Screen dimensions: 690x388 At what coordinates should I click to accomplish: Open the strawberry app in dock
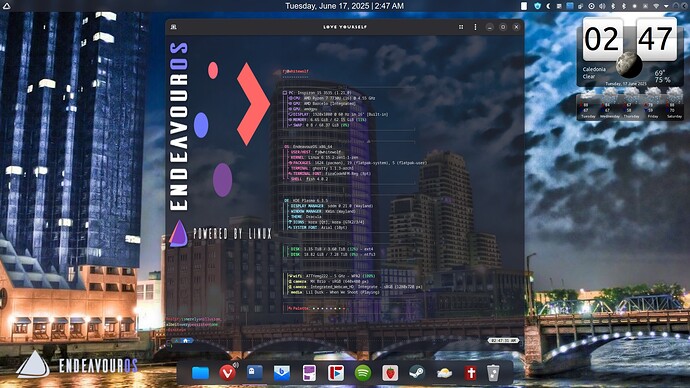click(390, 373)
